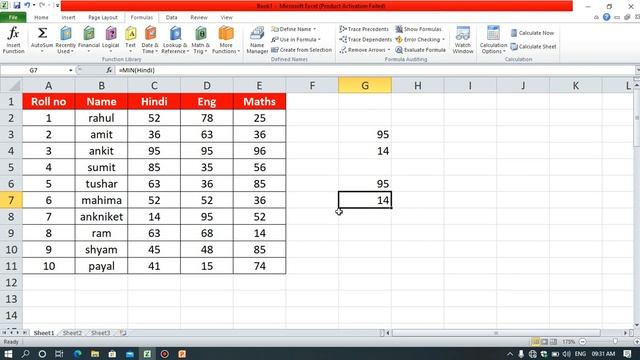
Task: Click the Save icon in quick access toolbar
Action: (x=17, y=5)
